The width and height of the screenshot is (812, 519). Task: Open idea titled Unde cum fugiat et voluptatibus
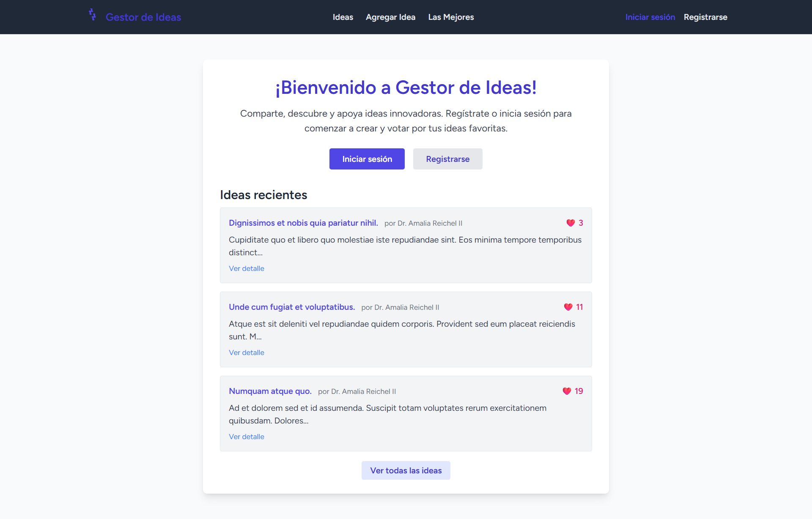point(292,307)
